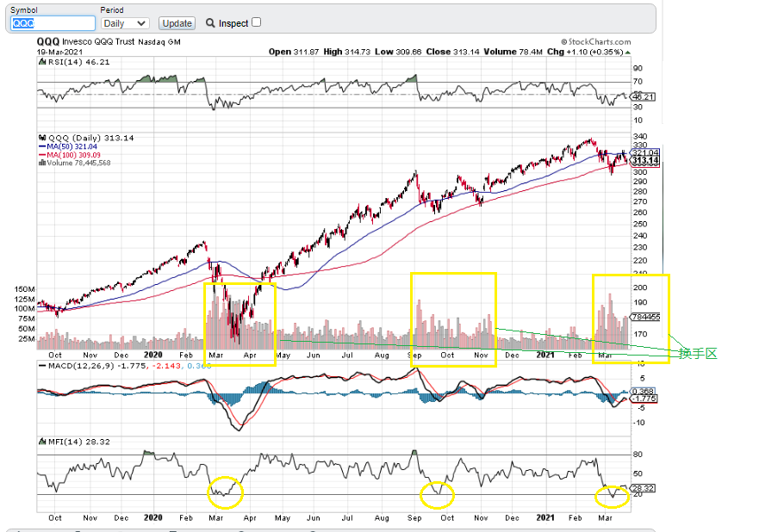Viewport: 784px width, 532px height.
Task: Click the 784455 volume axis tag
Action: click(x=645, y=317)
